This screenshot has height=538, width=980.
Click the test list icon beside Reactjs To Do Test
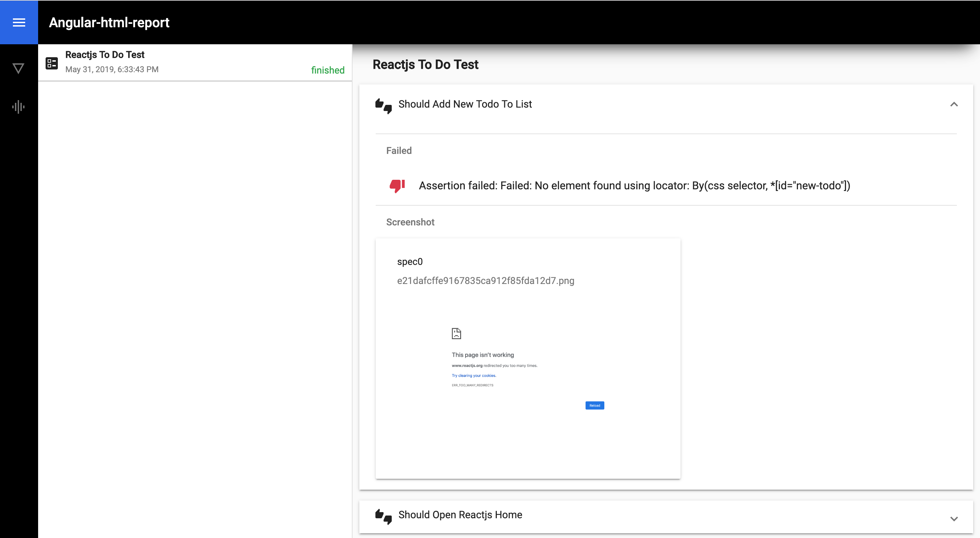(x=52, y=63)
